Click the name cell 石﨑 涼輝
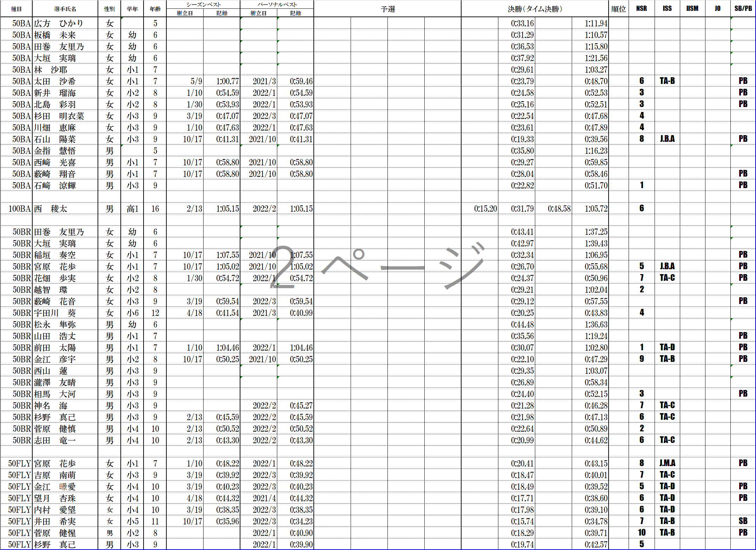The height and width of the screenshot is (550, 756). click(65, 185)
